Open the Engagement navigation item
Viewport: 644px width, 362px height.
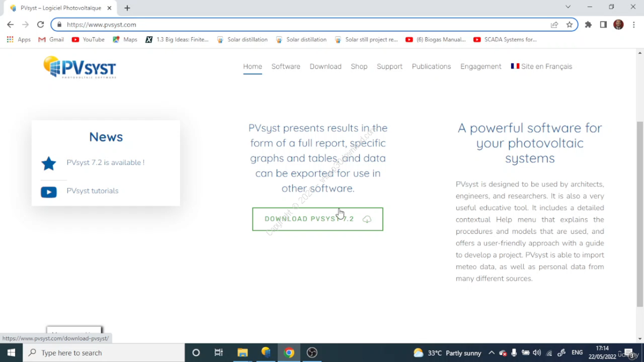(480, 66)
